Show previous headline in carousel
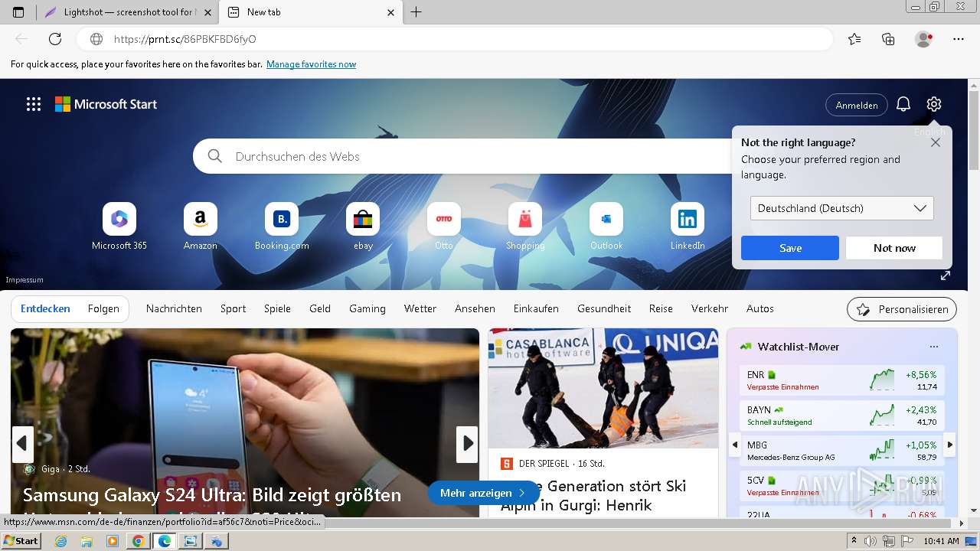 pos(22,444)
